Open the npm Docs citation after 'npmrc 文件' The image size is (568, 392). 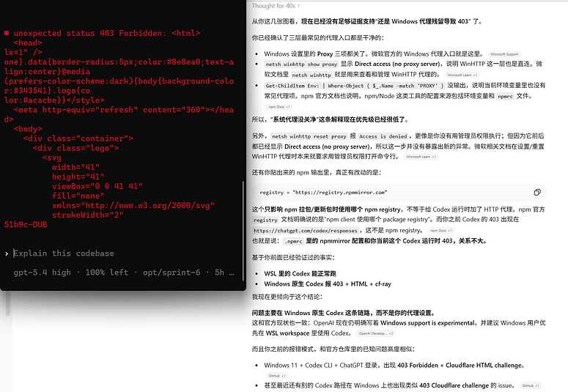pyautogui.click(x=279, y=107)
